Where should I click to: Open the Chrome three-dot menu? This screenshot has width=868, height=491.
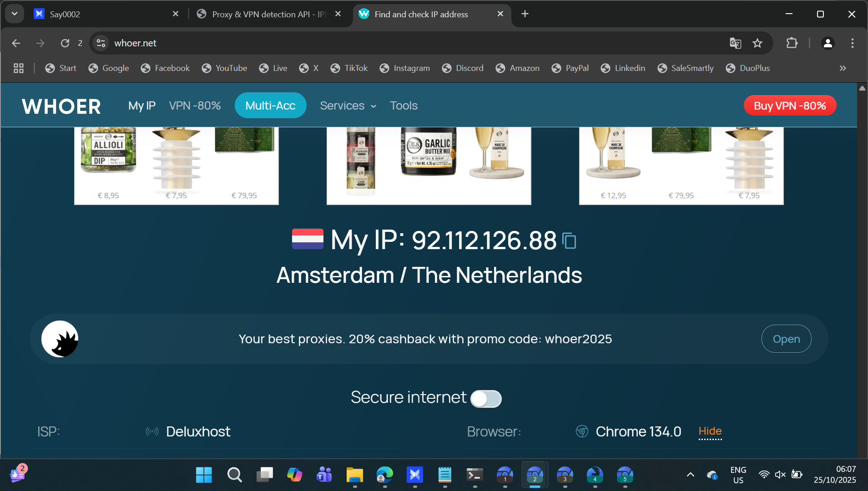[x=853, y=43]
